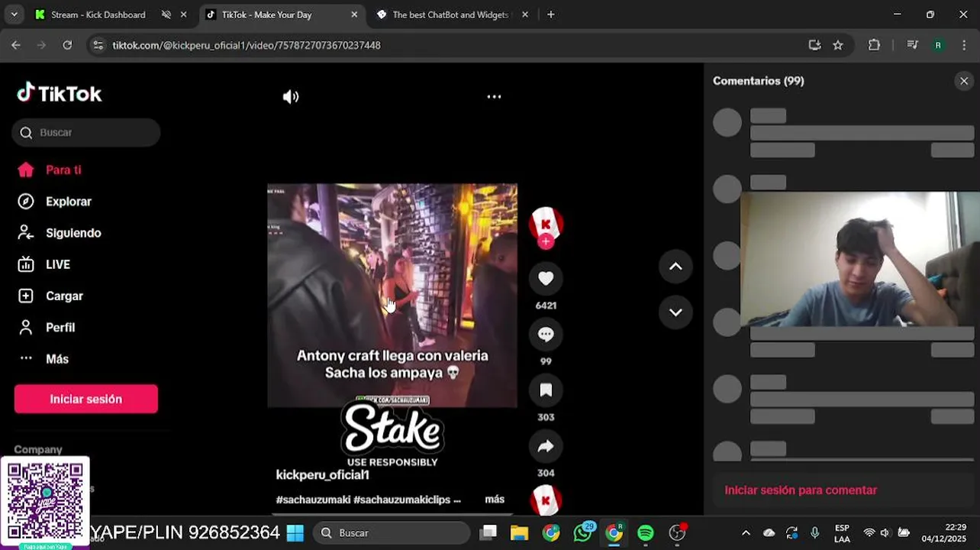Viewport: 980px width, 550px height.
Task: Like the video with the heart icon
Action: coord(546,279)
